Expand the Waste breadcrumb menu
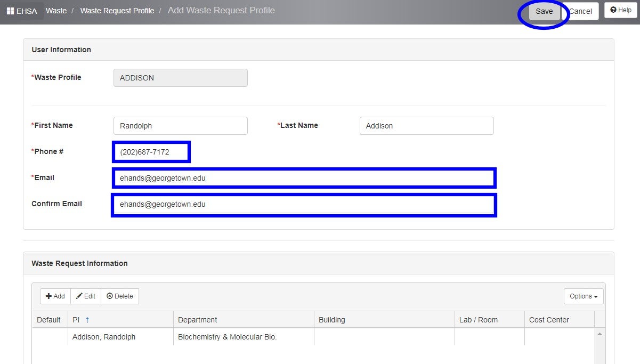The width and height of the screenshot is (640, 364). pyautogui.click(x=56, y=11)
